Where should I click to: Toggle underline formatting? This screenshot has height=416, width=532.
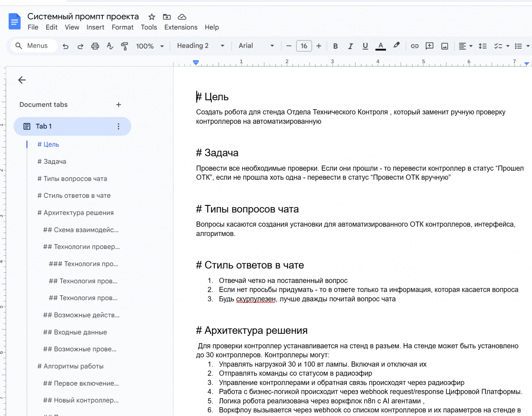365,46
